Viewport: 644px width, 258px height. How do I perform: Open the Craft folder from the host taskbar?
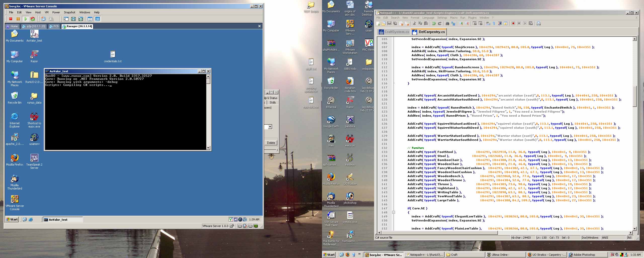(465, 255)
